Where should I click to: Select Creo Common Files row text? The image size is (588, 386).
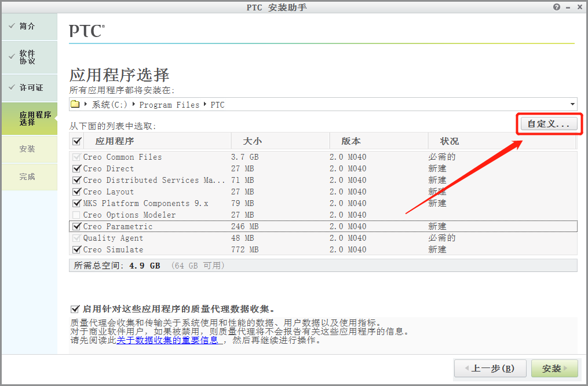tap(122, 157)
